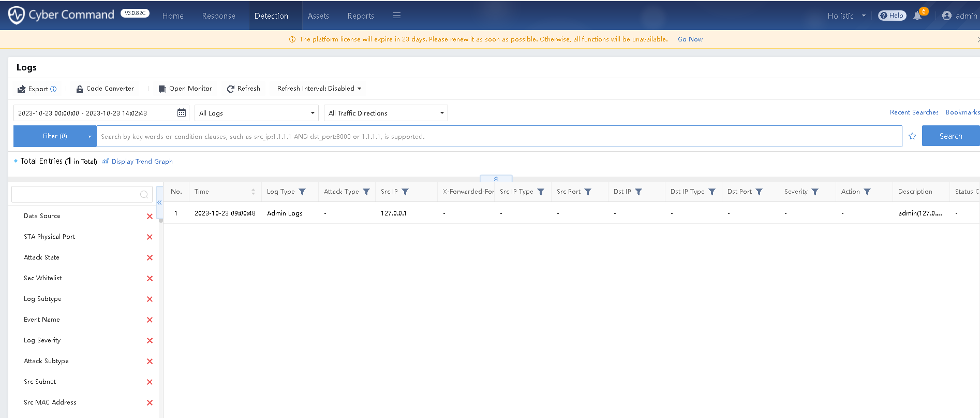980x418 pixels.
Task: Bookmark search with the star icon
Action: 912,136
